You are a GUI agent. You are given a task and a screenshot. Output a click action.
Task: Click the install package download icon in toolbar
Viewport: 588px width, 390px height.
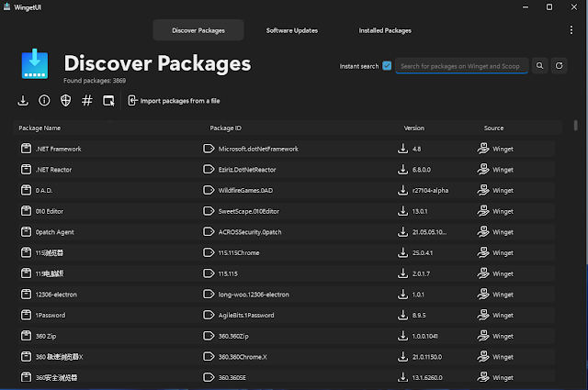pyautogui.click(x=23, y=101)
